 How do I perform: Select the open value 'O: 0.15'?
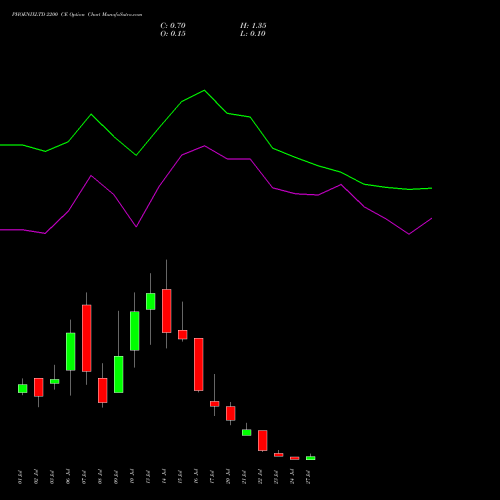click(x=173, y=34)
